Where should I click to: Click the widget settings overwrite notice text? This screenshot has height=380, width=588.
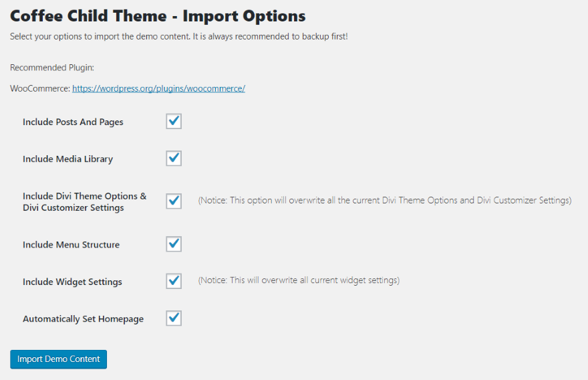pyautogui.click(x=299, y=280)
